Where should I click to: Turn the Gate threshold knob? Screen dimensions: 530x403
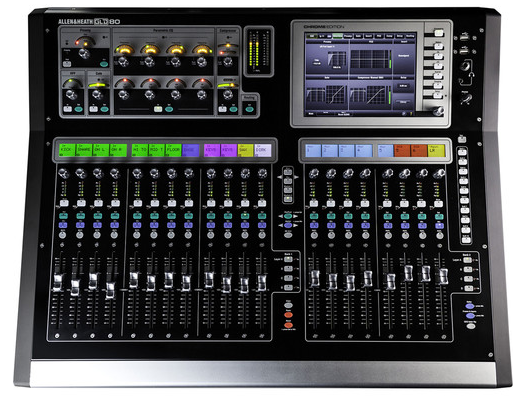coord(97,94)
